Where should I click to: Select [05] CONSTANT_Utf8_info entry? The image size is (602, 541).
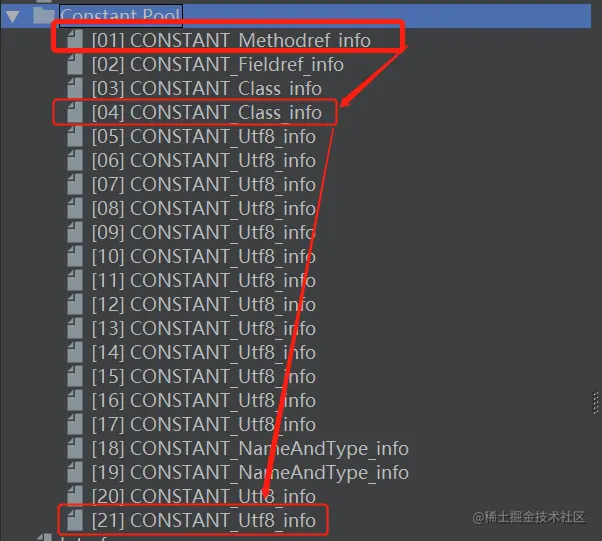tap(203, 136)
